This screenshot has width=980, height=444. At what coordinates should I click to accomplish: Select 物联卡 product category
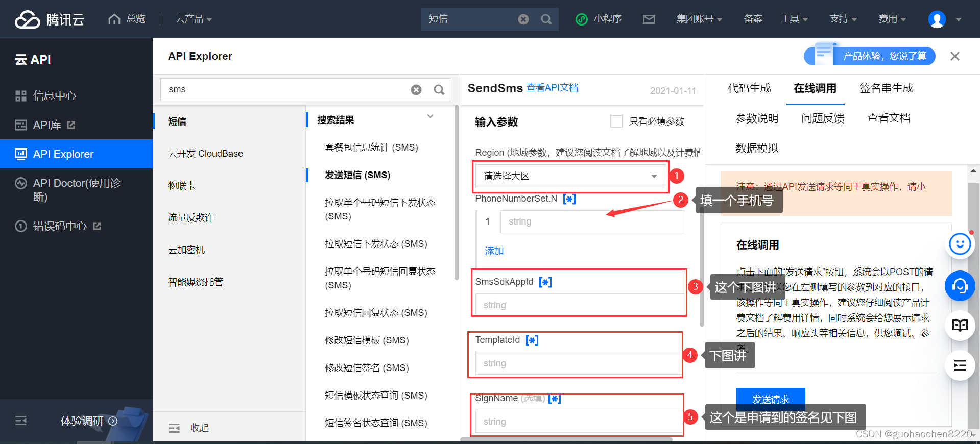point(182,186)
